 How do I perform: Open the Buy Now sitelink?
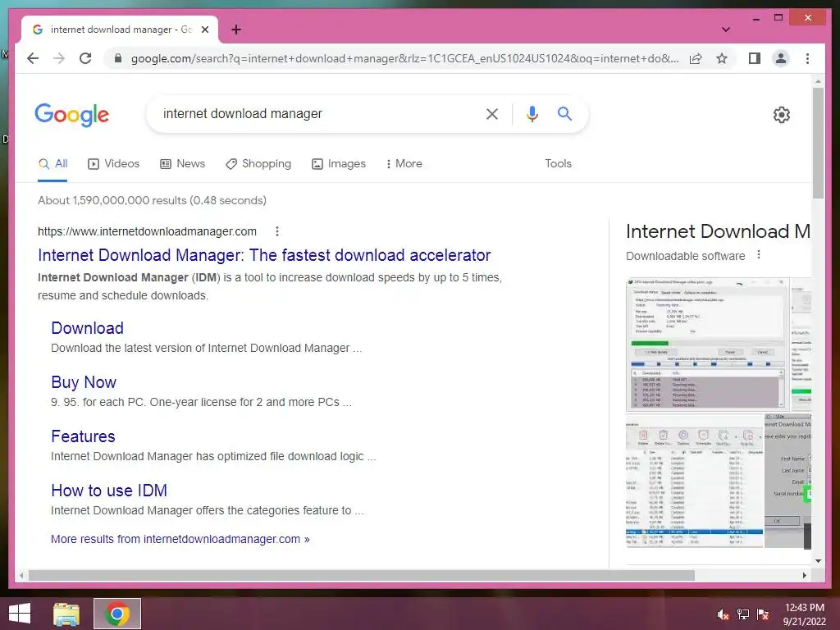point(84,382)
